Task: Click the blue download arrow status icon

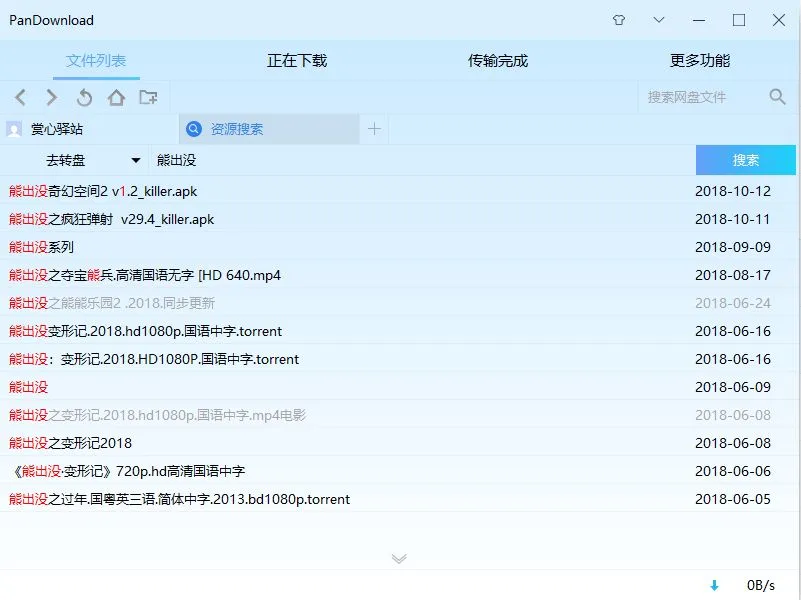Action: pyautogui.click(x=715, y=585)
